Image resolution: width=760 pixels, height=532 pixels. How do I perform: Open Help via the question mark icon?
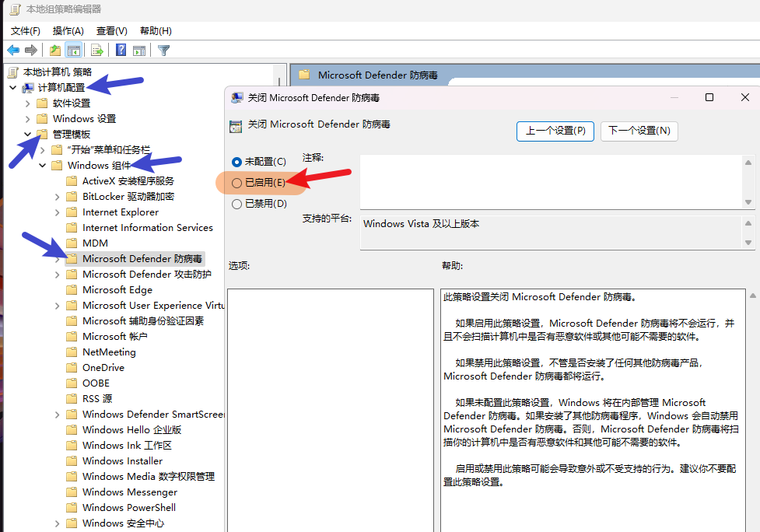121,51
